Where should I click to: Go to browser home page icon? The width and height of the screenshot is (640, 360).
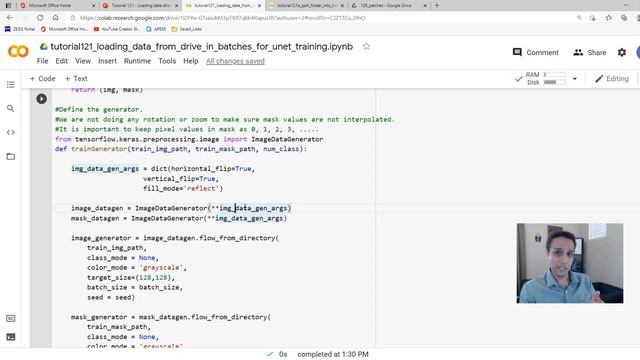pyautogui.click(x=56, y=18)
